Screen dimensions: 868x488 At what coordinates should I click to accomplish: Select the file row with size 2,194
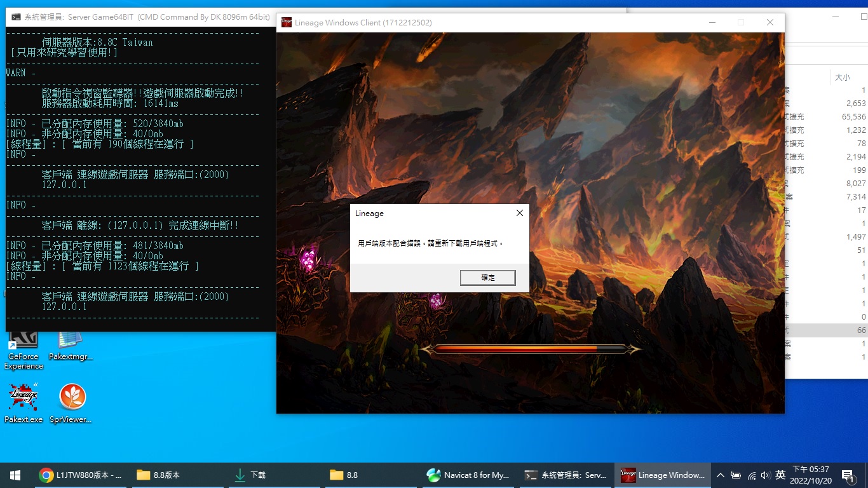tap(826, 157)
